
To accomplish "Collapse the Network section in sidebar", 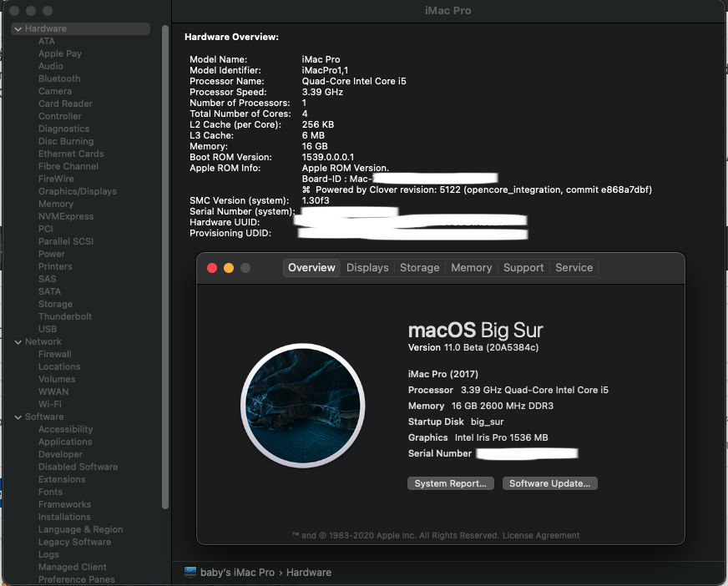I will click(18, 341).
